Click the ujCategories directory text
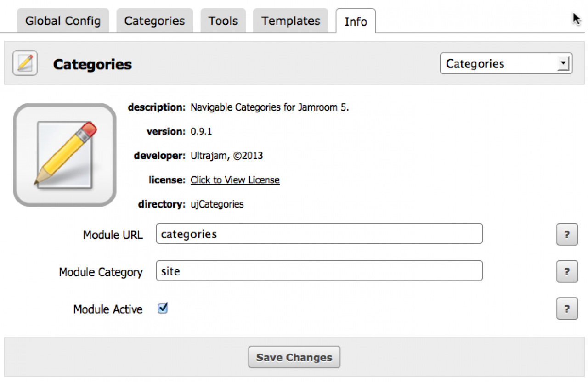Viewport: 588px width, 382px height. (217, 204)
